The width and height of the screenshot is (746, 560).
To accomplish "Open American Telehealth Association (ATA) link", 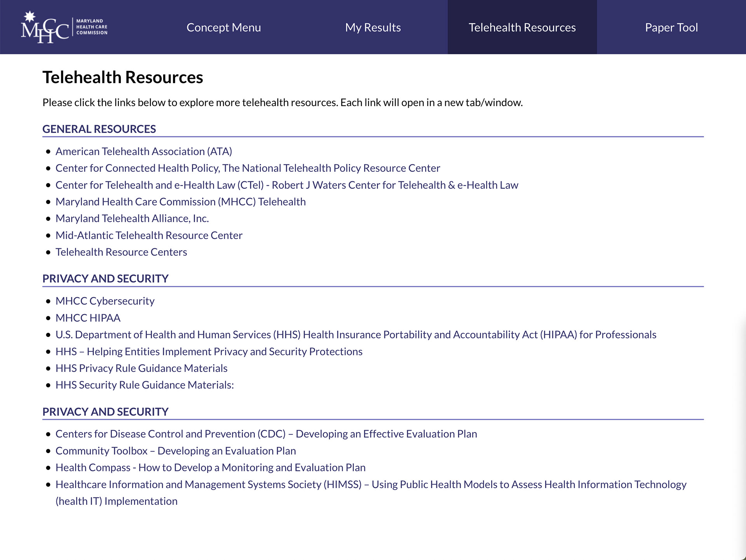I will pyautogui.click(x=144, y=152).
